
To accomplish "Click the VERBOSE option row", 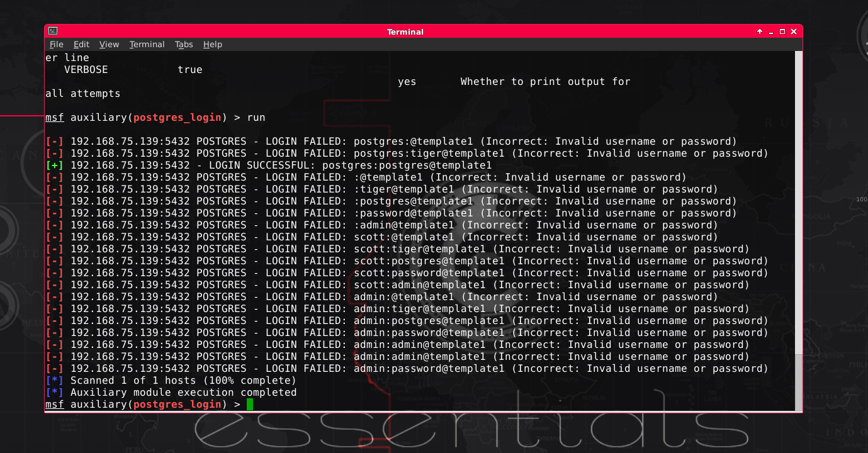I will click(133, 70).
